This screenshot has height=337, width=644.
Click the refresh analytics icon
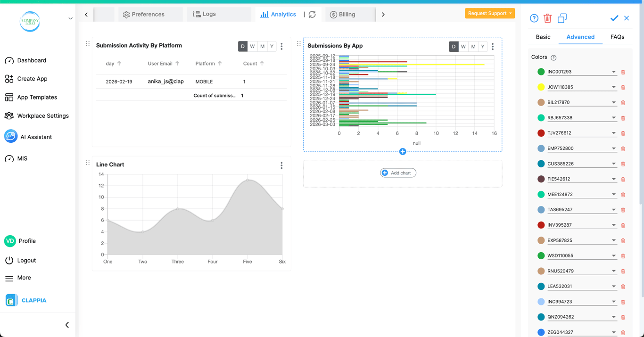tap(312, 15)
